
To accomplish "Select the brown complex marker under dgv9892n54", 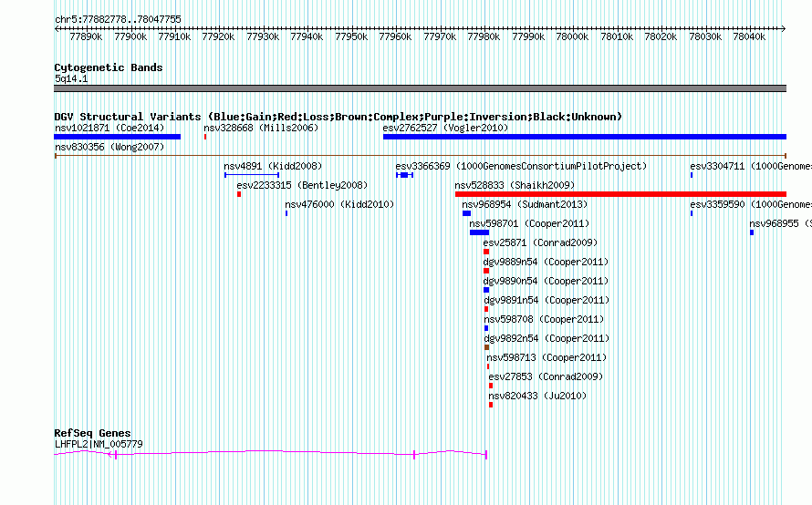I will tap(487, 347).
